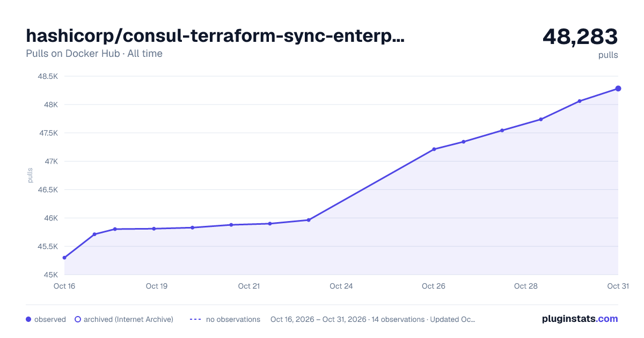Click the subtitle Pulls on Docker Hub · All time
Viewport: 644px width, 338px height.
pyautogui.click(x=94, y=54)
